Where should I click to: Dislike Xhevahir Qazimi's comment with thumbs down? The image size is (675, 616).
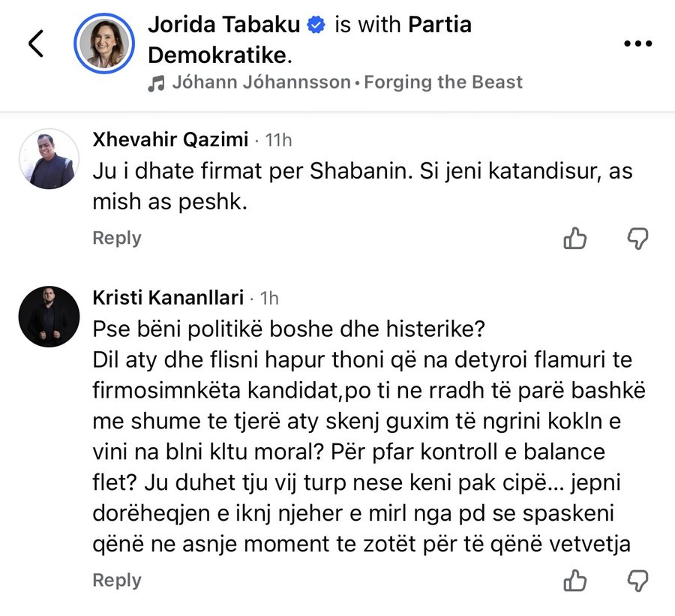[637, 239]
